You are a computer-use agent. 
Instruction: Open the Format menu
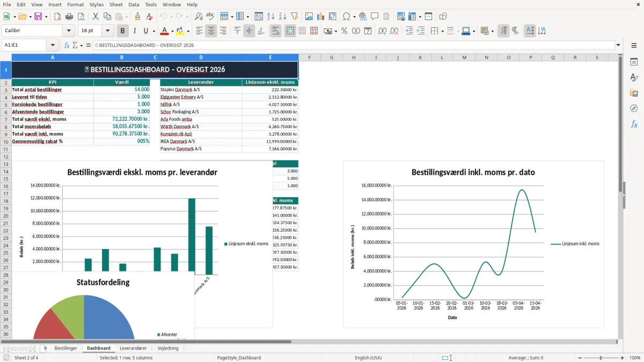[75, 4]
